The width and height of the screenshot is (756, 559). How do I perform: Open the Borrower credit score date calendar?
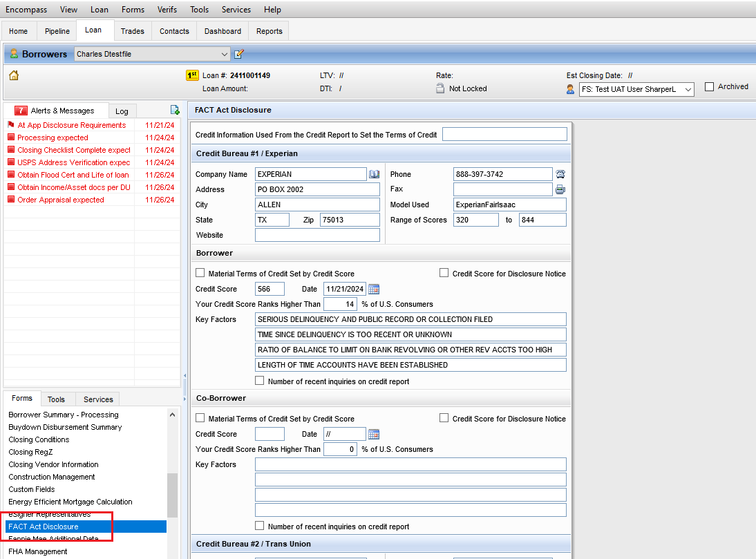[374, 289]
